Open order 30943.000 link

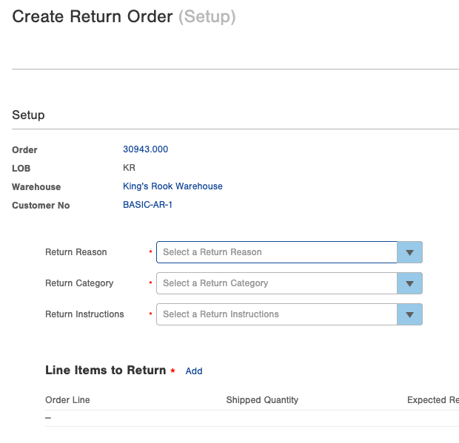[x=145, y=149]
